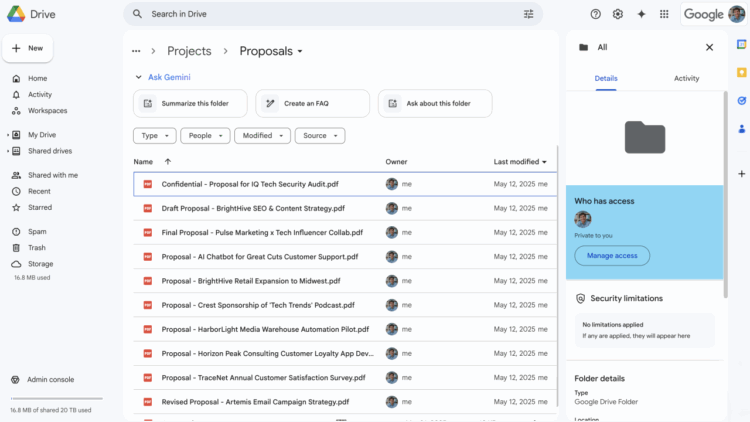Open Contacts side panel icon
750x422 pixels.
coord(741,129)
